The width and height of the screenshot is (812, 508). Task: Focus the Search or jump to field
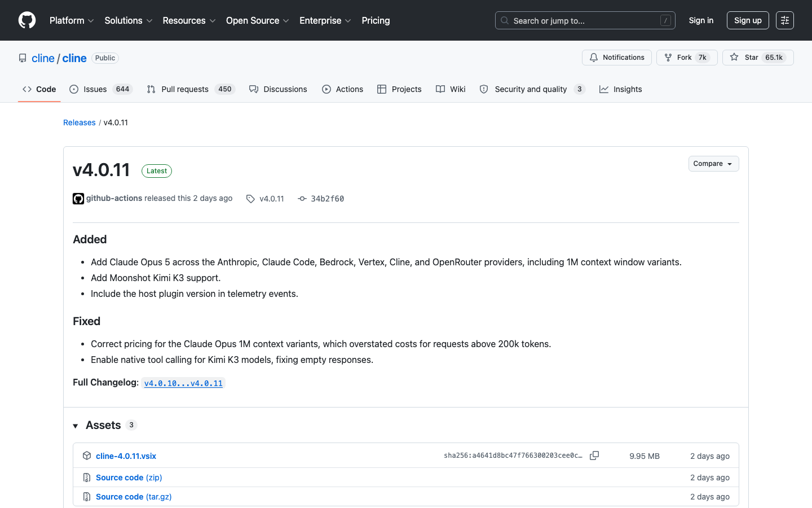pos(585,20)
